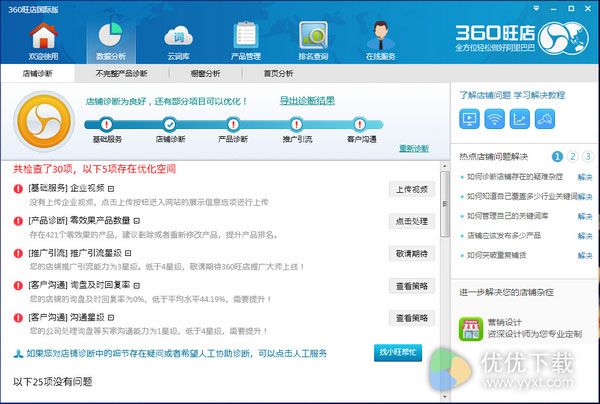The width and height of the screenshot is (600, 404).
Task: Click the red alert icon beside 推广引流星级
Action: [18, 253]
